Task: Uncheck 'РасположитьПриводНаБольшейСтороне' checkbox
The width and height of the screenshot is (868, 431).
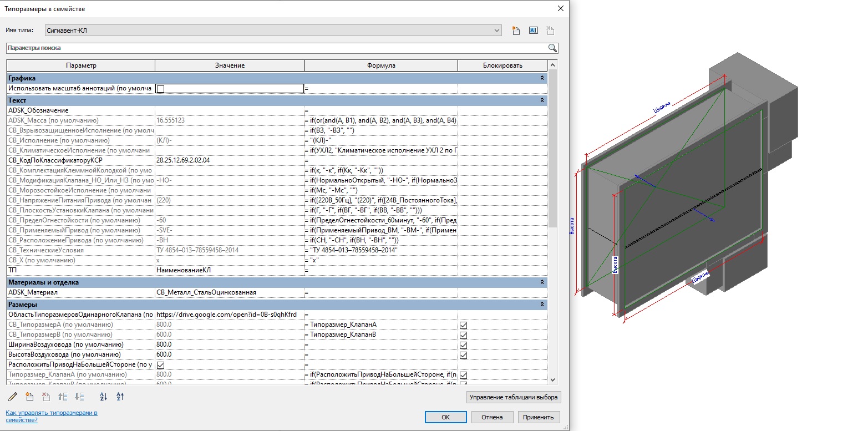Action: click(x=160, y=365)
